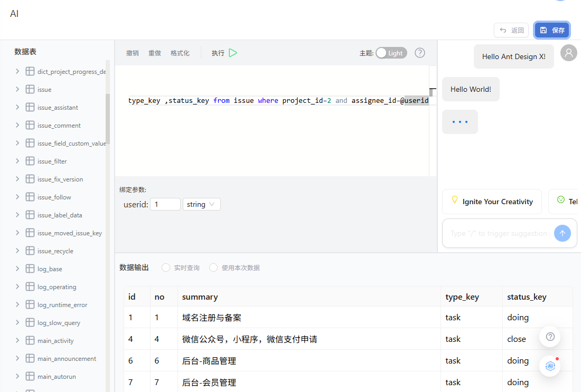The height and width of the screenshot is (392, 581).
Task: Click the 返回 back button
Action: click(511, 30)
